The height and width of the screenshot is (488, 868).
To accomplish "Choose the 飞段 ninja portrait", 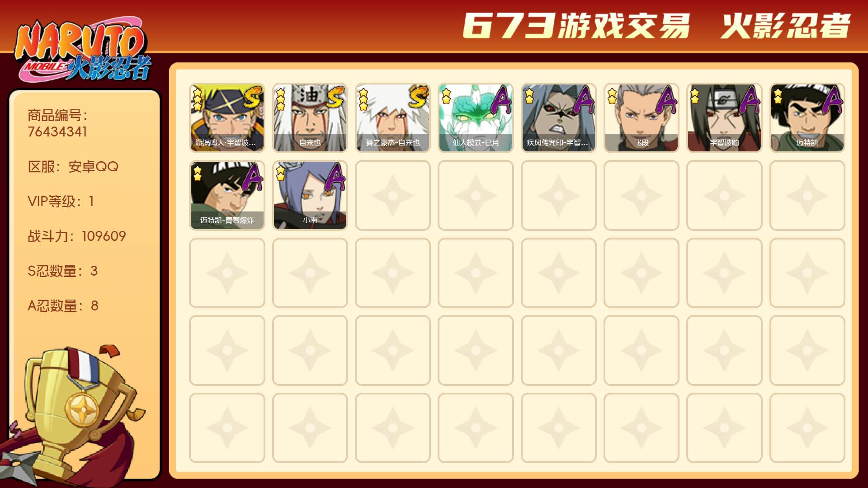I will click(642, 118).
